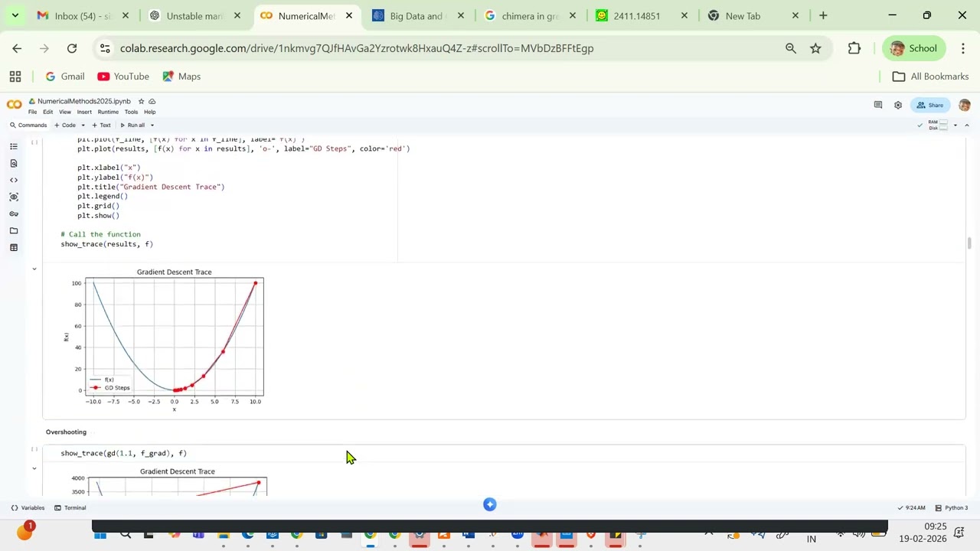Open the Files folder sidebar icon
This screenshot has width=980, height=551.
click(x=14, y=230)
